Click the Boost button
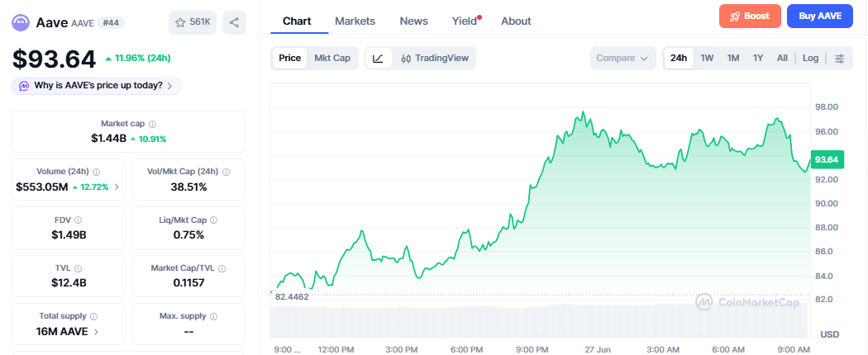This screenshot has width=868, height=355. (x=750, y=16)
